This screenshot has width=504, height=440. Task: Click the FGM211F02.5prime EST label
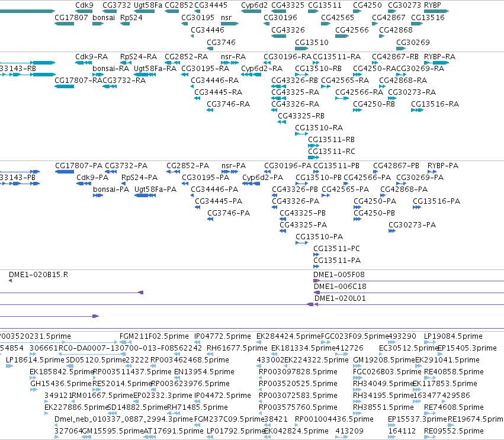point(154,336)
